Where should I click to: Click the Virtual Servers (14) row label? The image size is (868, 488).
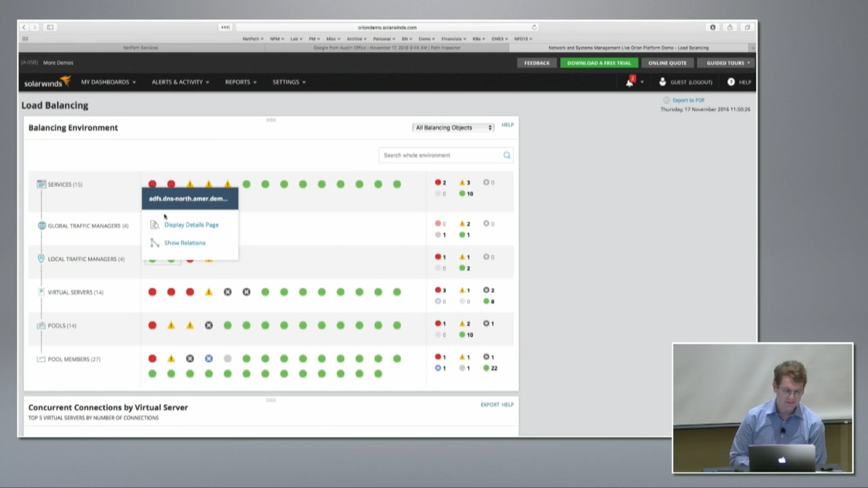(76, 292)
